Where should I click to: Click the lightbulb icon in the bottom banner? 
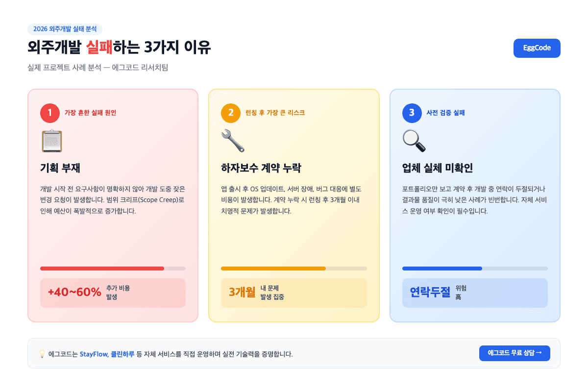43,353
